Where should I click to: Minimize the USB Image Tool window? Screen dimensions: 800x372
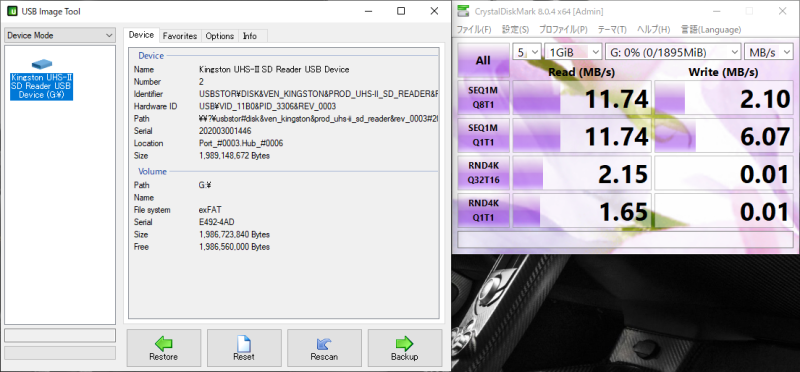368,11
